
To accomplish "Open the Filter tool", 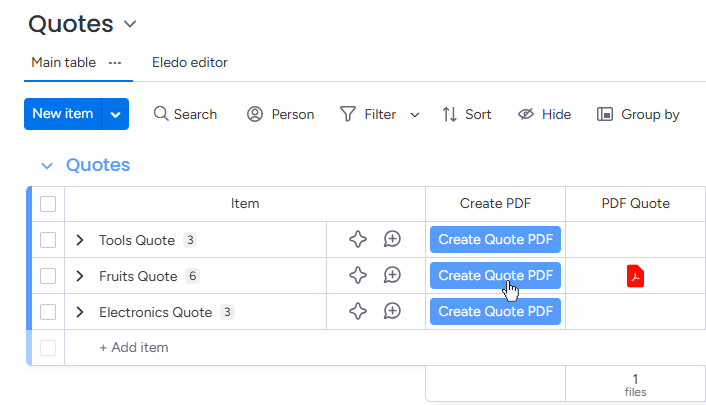I will click(368, 114).
